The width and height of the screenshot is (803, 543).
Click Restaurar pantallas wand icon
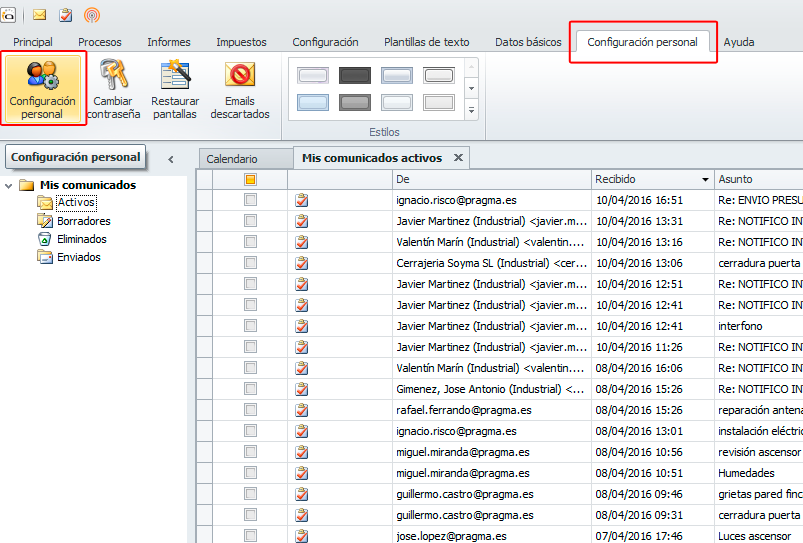(x=175, y=75)
